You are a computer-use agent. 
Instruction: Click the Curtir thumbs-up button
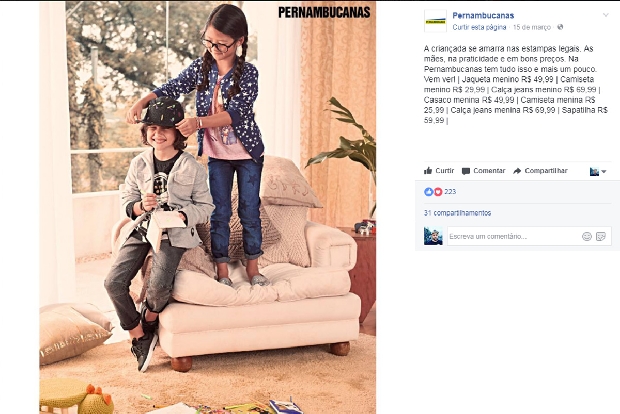tap(439, 171)
